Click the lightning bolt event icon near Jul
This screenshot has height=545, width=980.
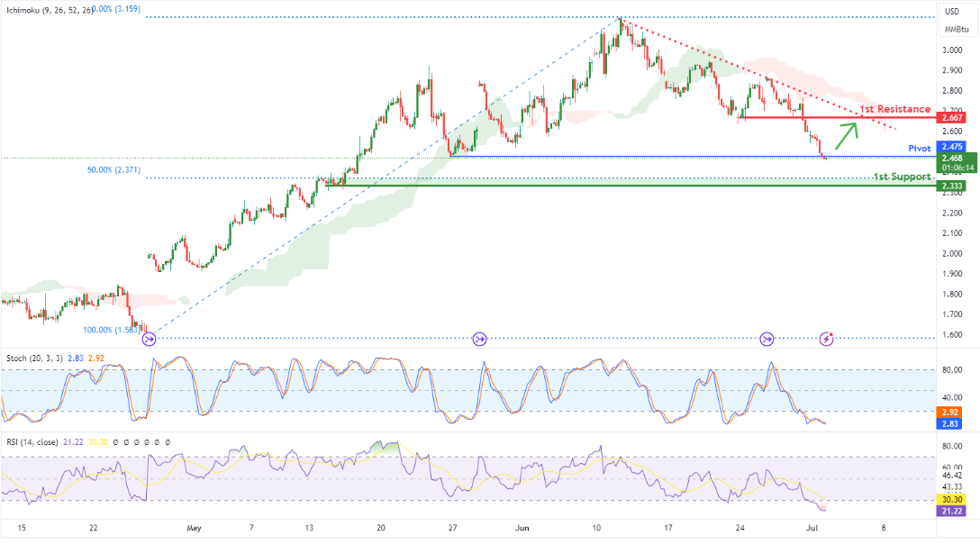(x=826, y=339)
